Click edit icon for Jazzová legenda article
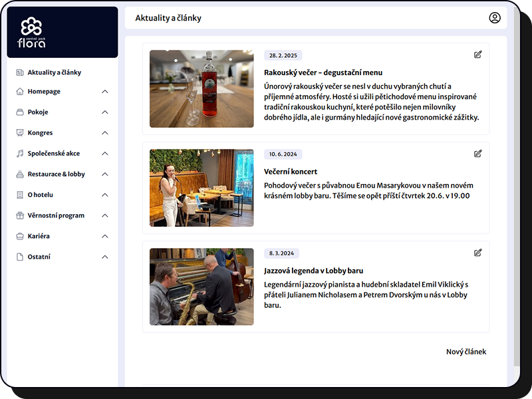This screenshot has height=399, width=532. coord(477,253)
